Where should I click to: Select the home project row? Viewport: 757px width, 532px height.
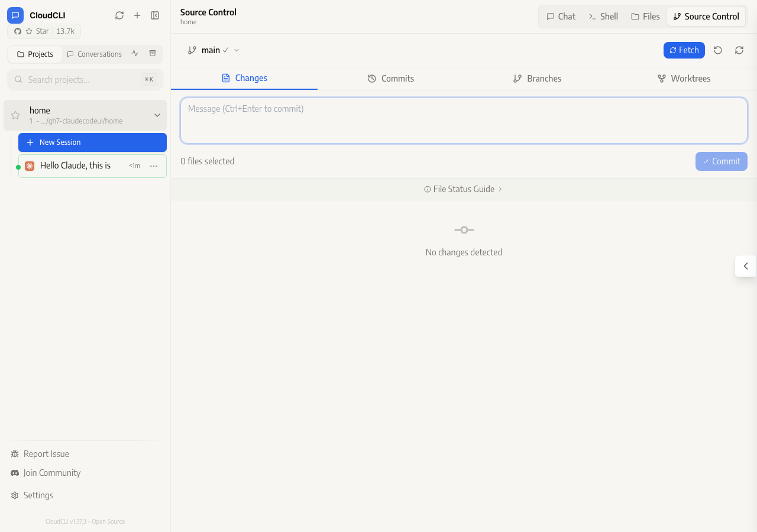(x=85, y=115)
